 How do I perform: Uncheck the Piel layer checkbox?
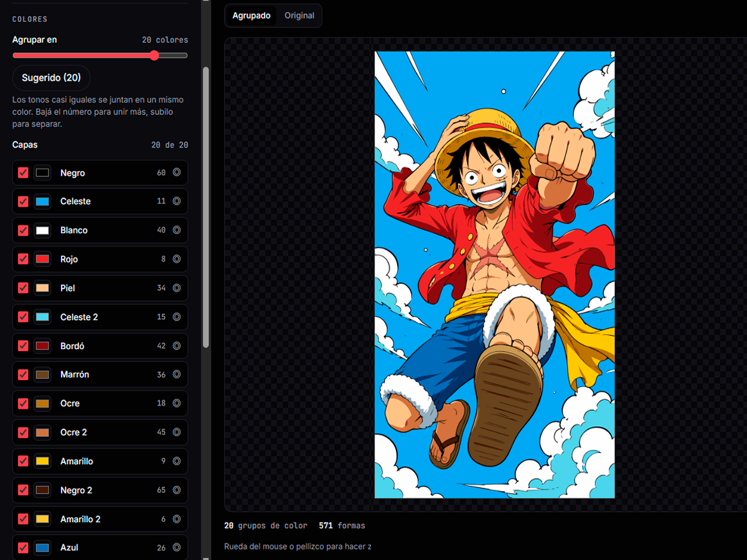[x=23, y=288]
